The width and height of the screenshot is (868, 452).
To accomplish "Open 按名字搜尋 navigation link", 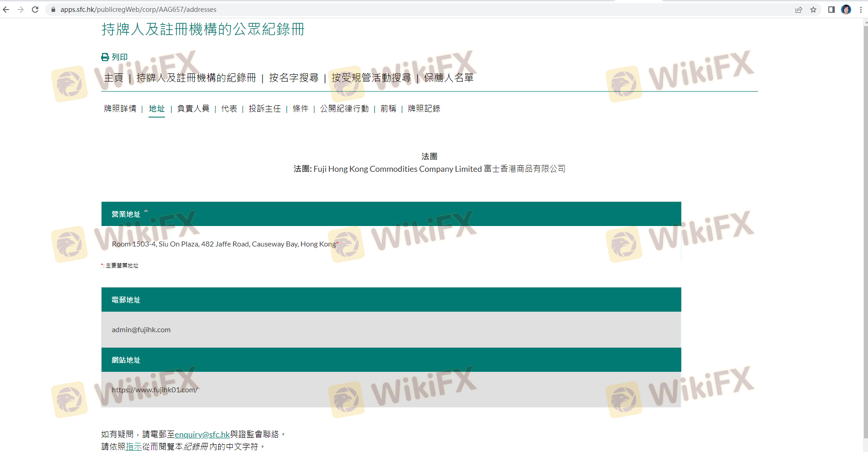I will click(293, 78).
